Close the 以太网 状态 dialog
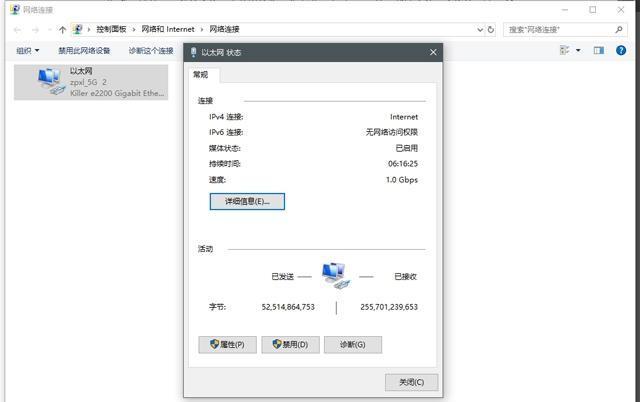The width and height of the screenshot is (640, 402). pos(433,52)
